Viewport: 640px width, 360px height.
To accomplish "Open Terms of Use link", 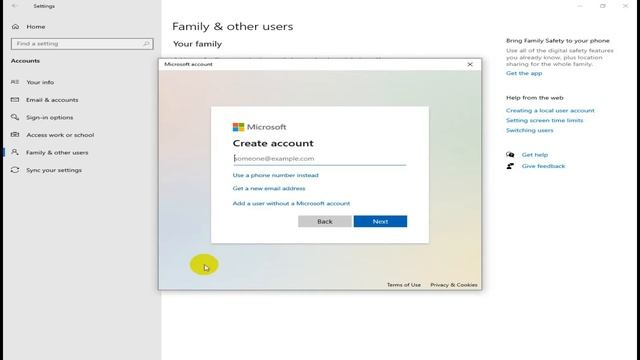I will click(404, 285).
